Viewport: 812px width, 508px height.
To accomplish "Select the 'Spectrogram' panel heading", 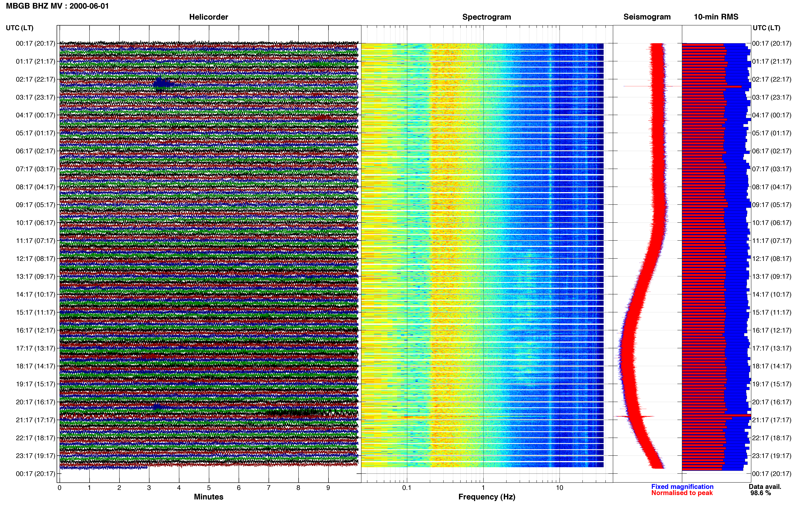I will coord(487,17).
